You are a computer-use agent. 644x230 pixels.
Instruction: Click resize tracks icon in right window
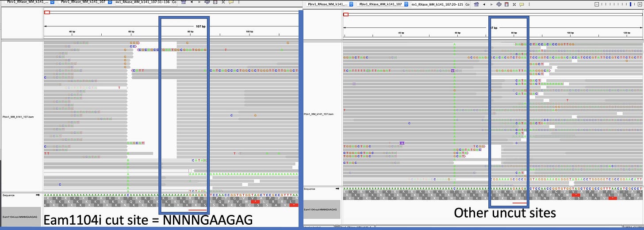tap(514, 4)
